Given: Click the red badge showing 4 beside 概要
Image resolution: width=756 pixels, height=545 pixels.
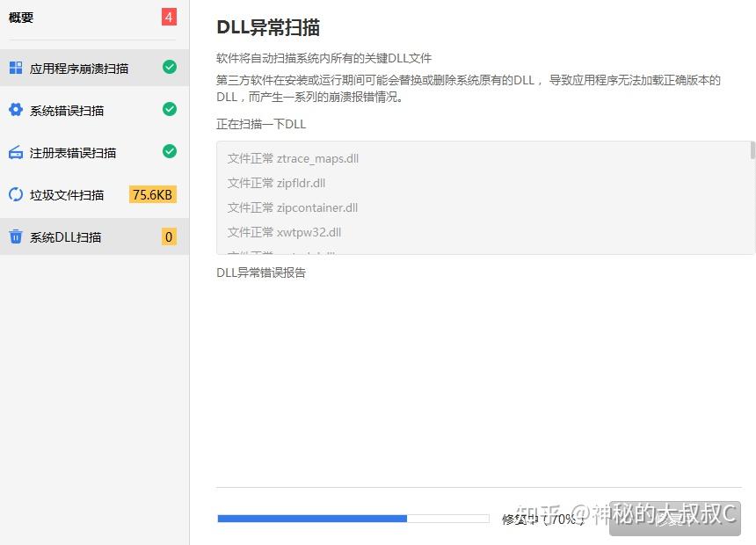Looking at the screenshot, I should [x=167, y=16].
